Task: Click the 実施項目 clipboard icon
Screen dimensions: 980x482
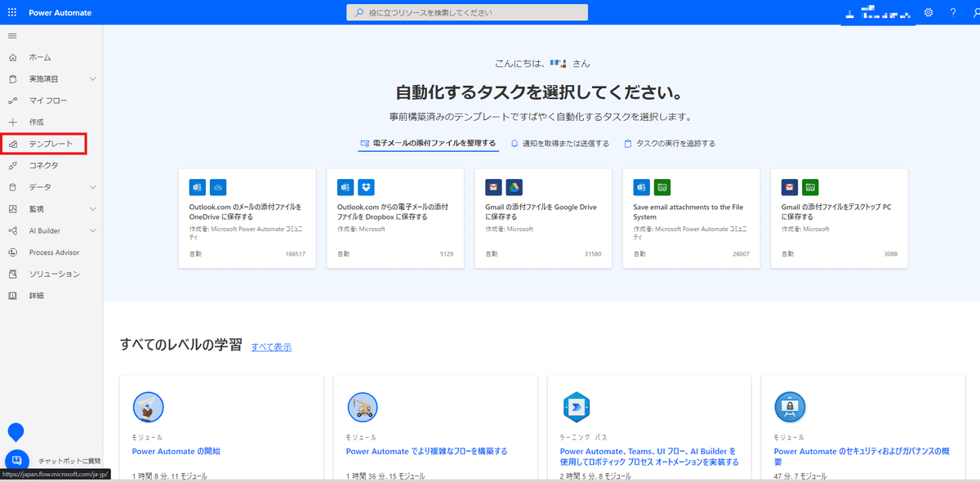Action: pos(12,79)
